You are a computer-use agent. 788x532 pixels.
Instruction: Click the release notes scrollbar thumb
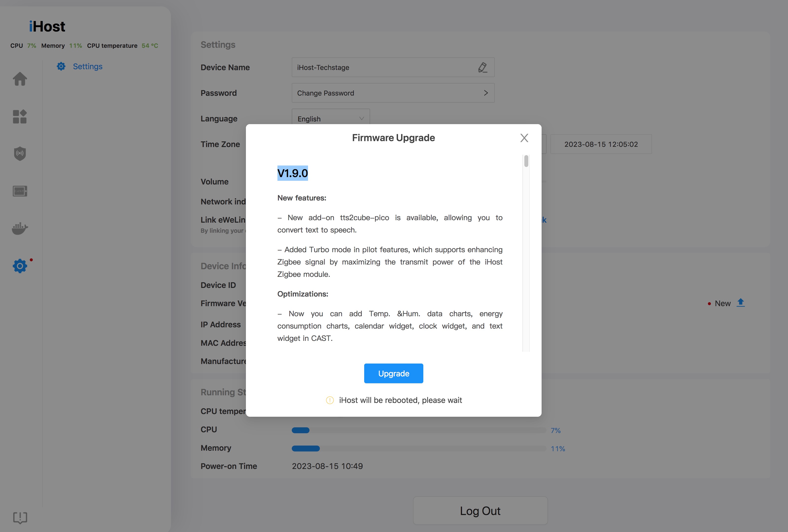click(x=526, y=161)
